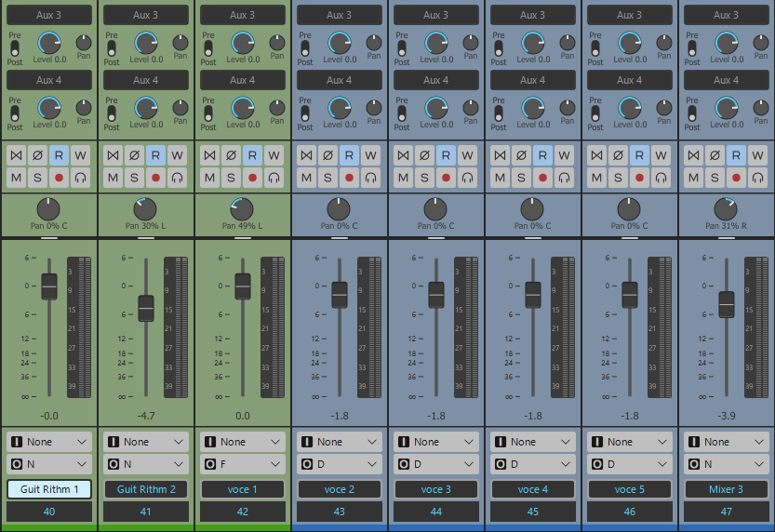Click the record arm dot on voce 4
This screenshot has height=532, width=775.
click(x=542, y=177)
